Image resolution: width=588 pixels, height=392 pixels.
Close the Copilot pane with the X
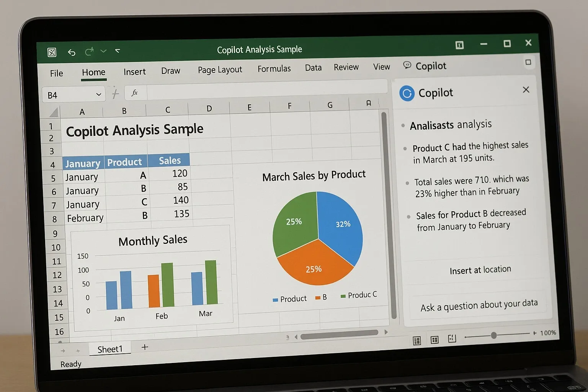point(526,90)
